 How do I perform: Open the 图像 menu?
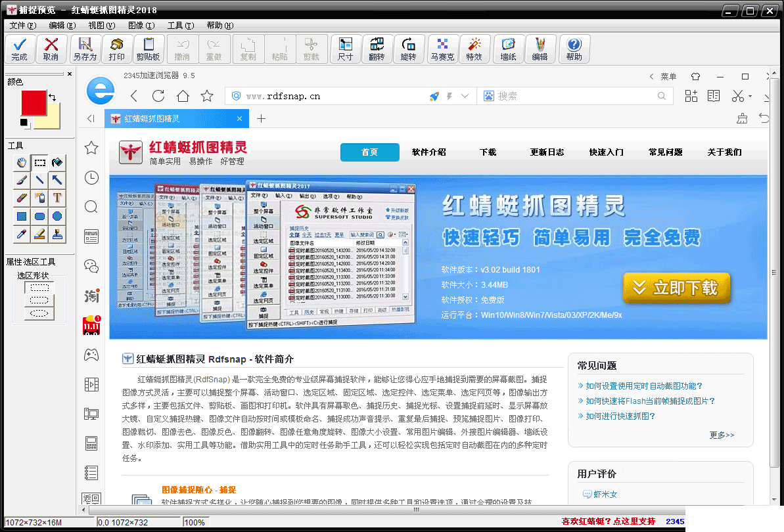point(141,26)
